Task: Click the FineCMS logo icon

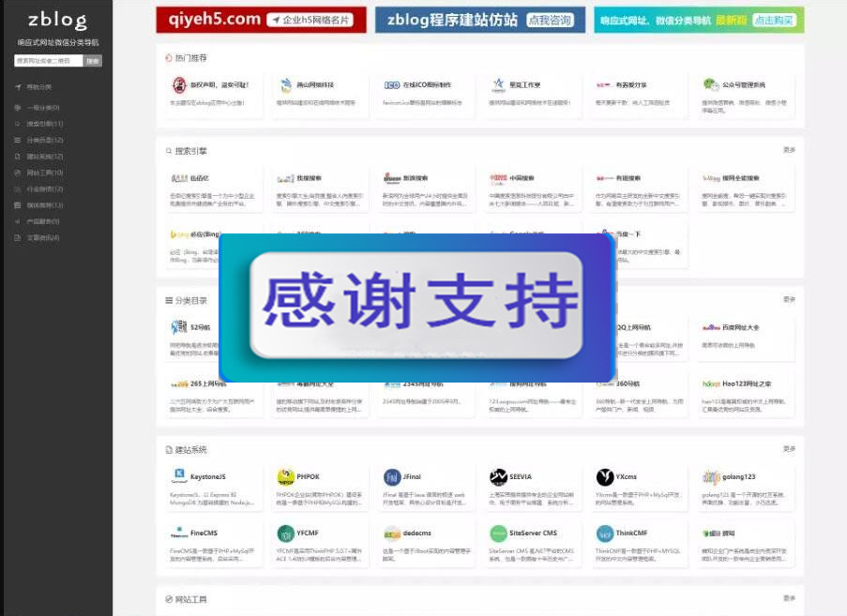Action: 179,533
